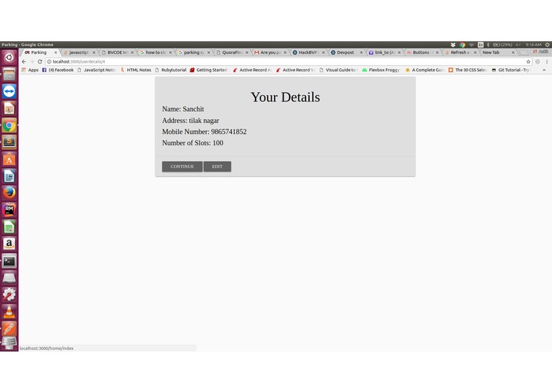This screenshot has width=552, height=392.
Task: Open The 30 CSS Selectors bookmark
Action: click(x=468, y=70)
